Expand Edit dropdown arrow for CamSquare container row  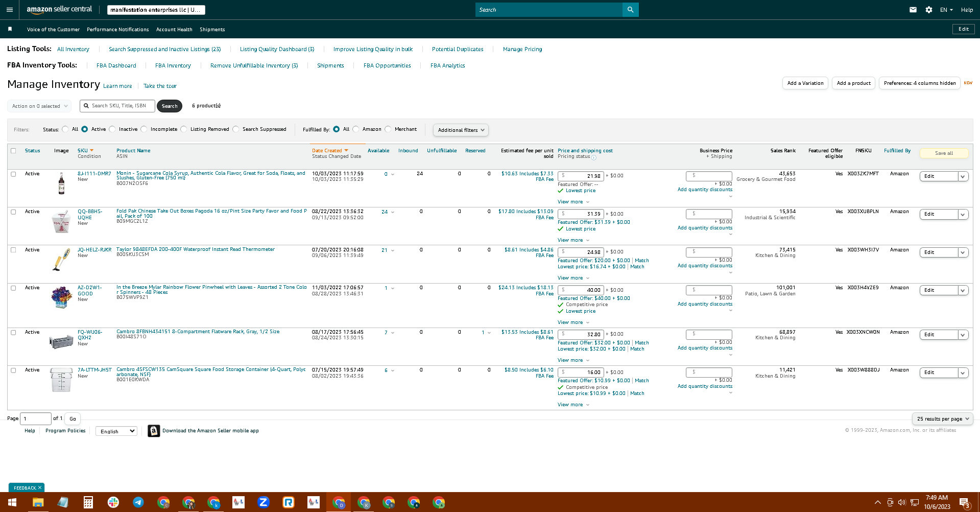pos(963,373)
